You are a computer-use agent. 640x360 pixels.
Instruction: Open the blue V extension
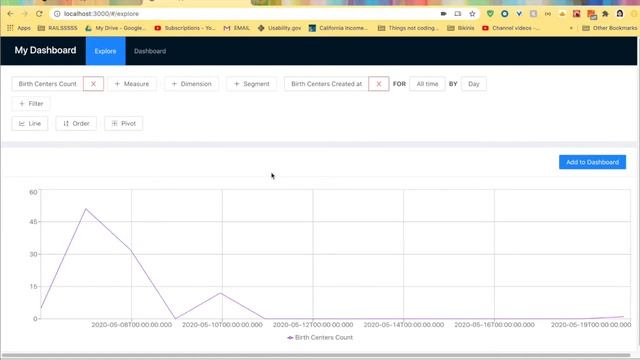pyautogui.click(x=519, y=13)
